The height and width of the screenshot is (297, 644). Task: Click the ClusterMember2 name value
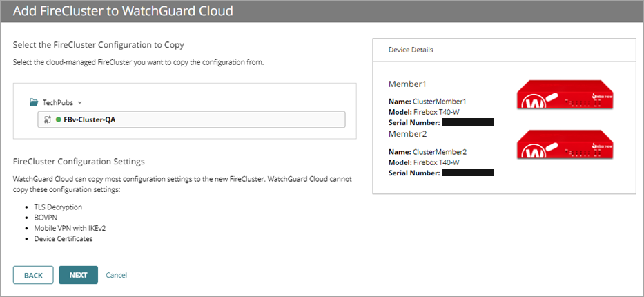tap(440, 151)
